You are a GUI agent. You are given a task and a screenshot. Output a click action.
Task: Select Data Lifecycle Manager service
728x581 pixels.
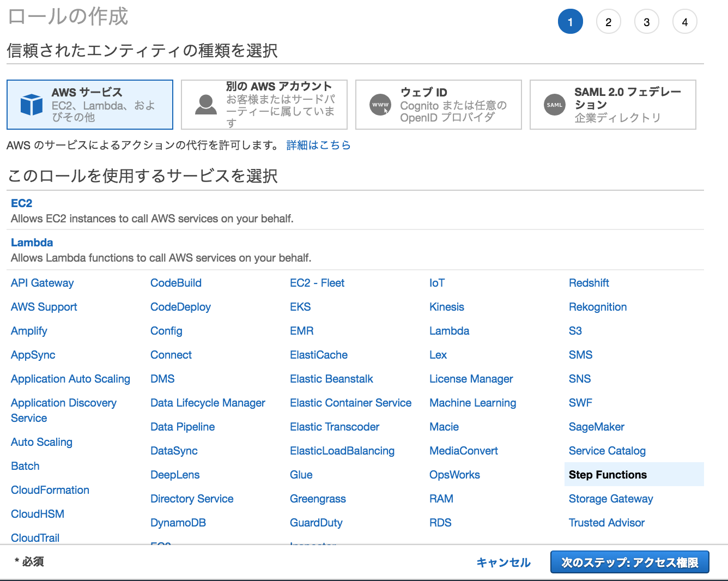pos(208,403)
